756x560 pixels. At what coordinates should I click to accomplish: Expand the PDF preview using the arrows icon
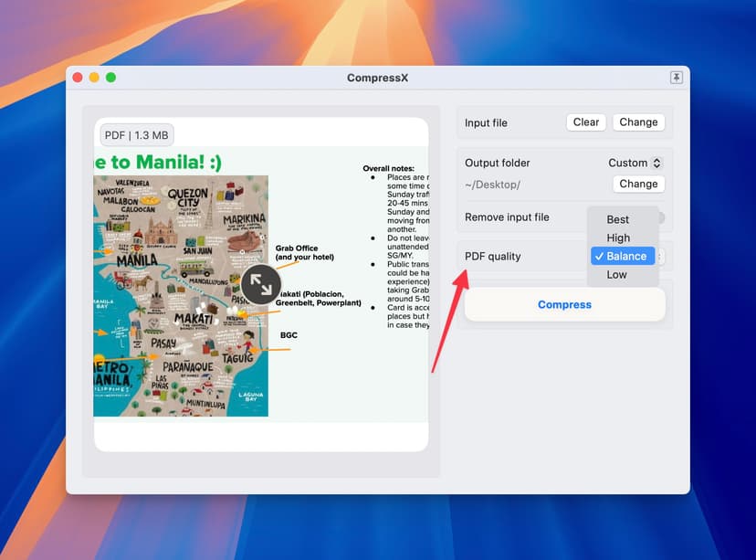261,284
